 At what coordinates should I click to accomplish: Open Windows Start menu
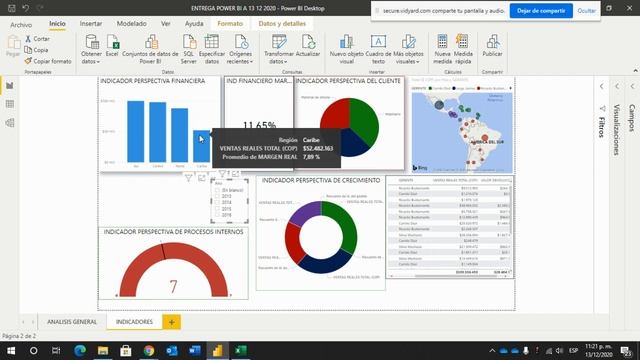(11, 350)
